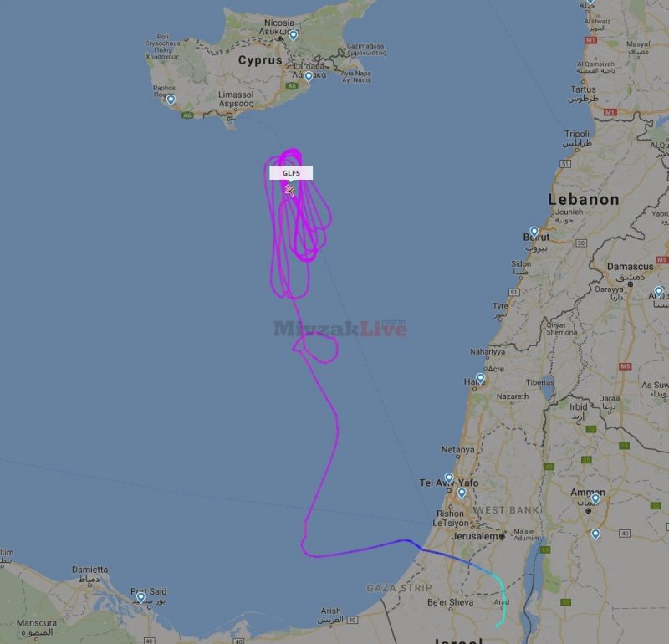Select the Paphos airport marker
The image size is (669, 644).
[171, 100]
